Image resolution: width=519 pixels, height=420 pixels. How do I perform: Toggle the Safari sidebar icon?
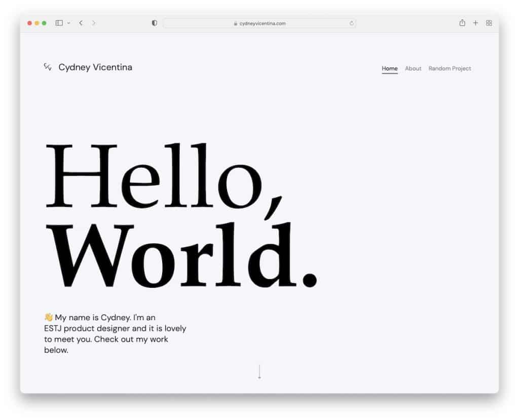point(59,23)
